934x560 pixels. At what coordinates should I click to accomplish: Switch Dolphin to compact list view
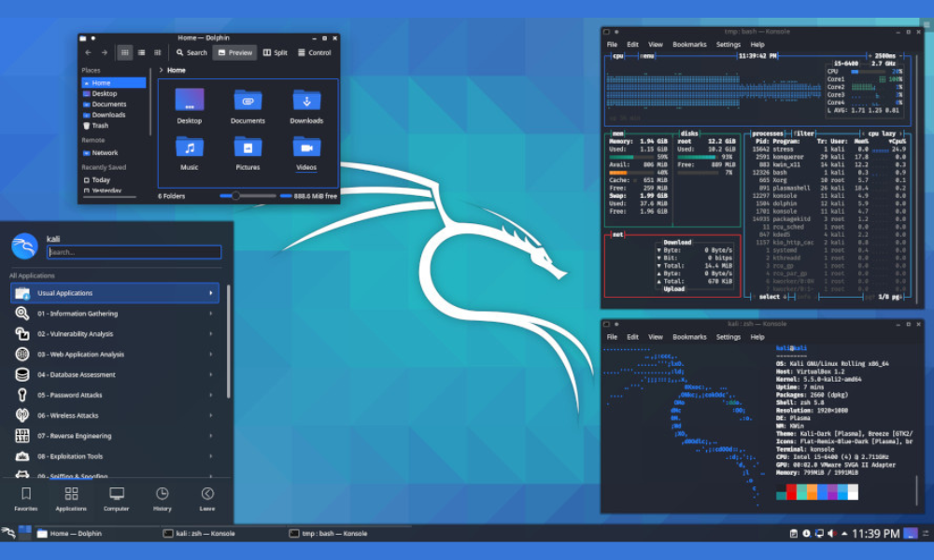tap(141, 53)
